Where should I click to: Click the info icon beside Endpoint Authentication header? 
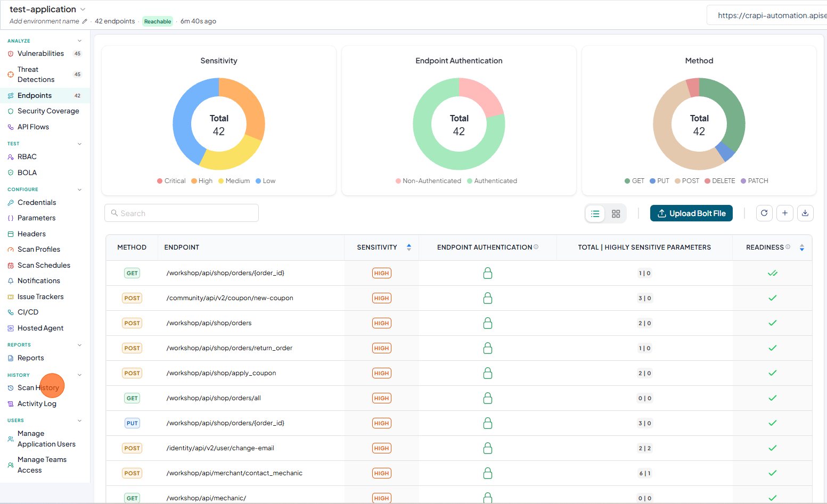[536, 247]
